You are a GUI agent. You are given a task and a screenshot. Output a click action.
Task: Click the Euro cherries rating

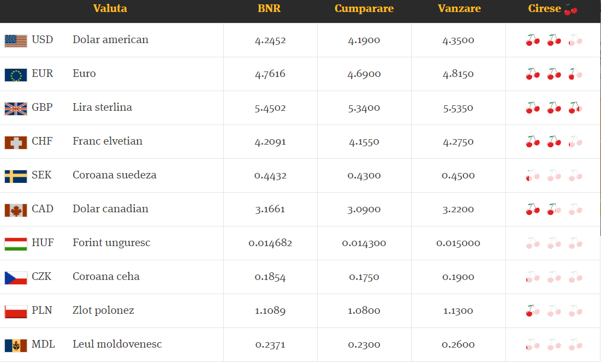pos(554,74)
